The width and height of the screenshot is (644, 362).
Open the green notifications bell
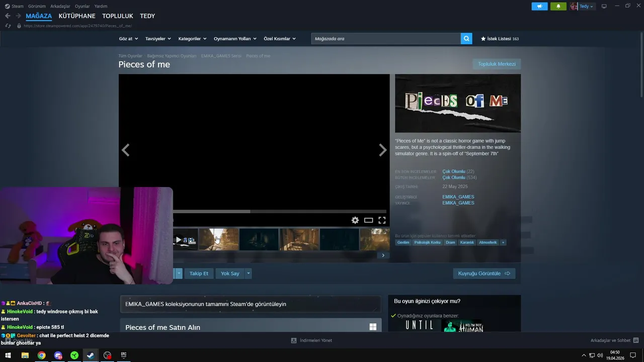[x=558, y=7]
